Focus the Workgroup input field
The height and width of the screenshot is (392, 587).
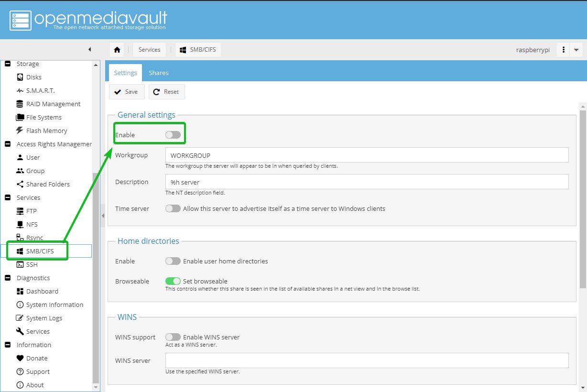[367, 155]
